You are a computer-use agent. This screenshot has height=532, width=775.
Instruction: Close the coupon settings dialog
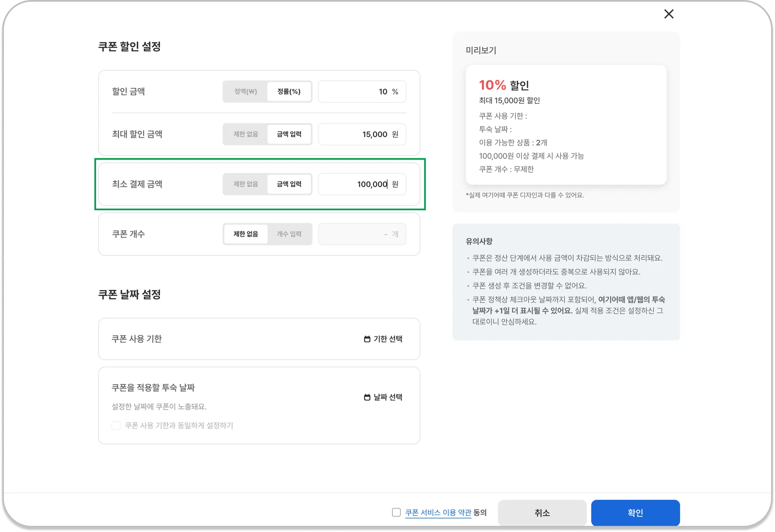(x=669, y=14)
